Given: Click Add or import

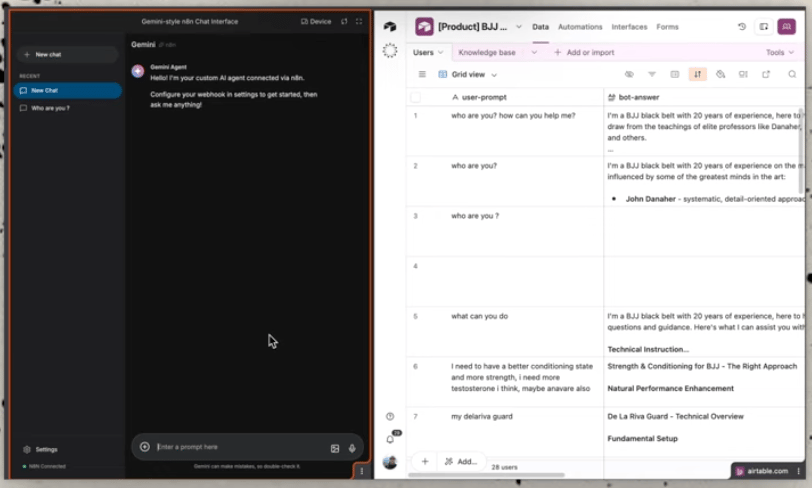Looking at the screenshot, I should click(584, 52).
